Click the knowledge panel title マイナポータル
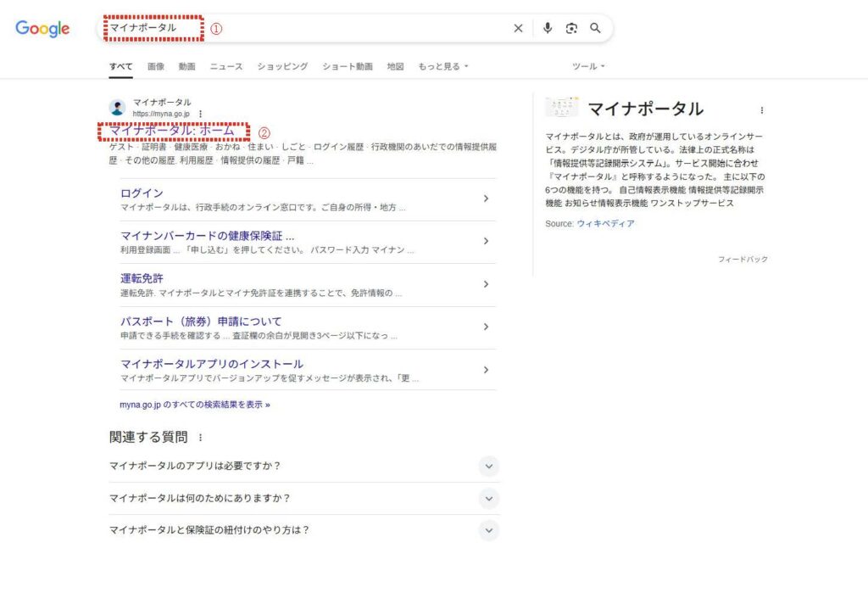Screen dimensions: 868x615 click(645, 109)
